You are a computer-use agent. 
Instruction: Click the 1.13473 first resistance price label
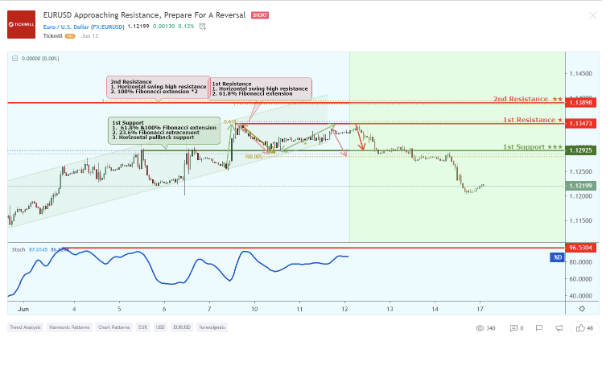(581, 123)
